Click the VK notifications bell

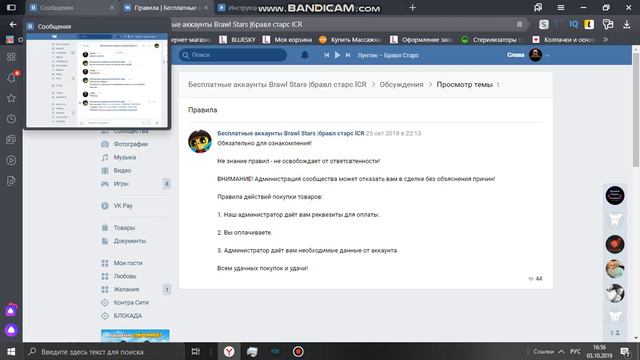(304, 55)
